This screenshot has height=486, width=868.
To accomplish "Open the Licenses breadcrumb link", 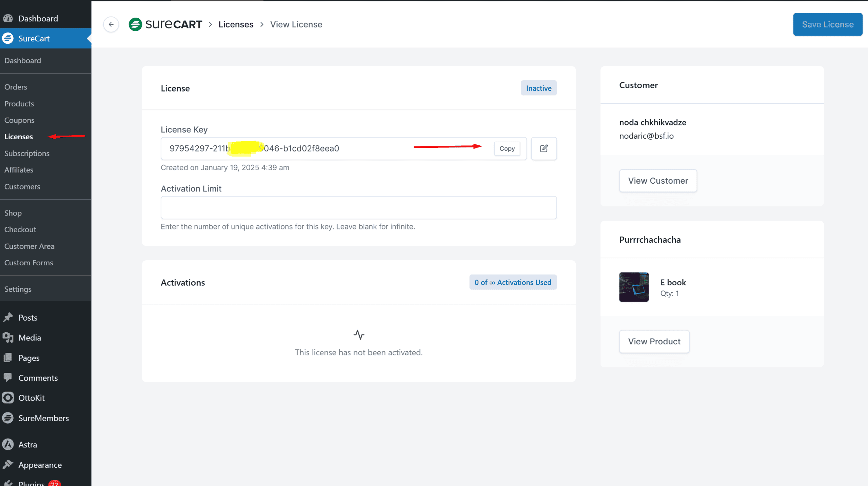I will click(236, 24).
